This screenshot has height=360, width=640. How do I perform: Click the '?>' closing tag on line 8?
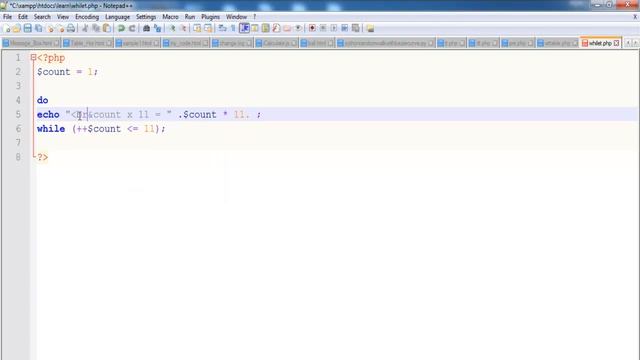click(x=42, y=157)
